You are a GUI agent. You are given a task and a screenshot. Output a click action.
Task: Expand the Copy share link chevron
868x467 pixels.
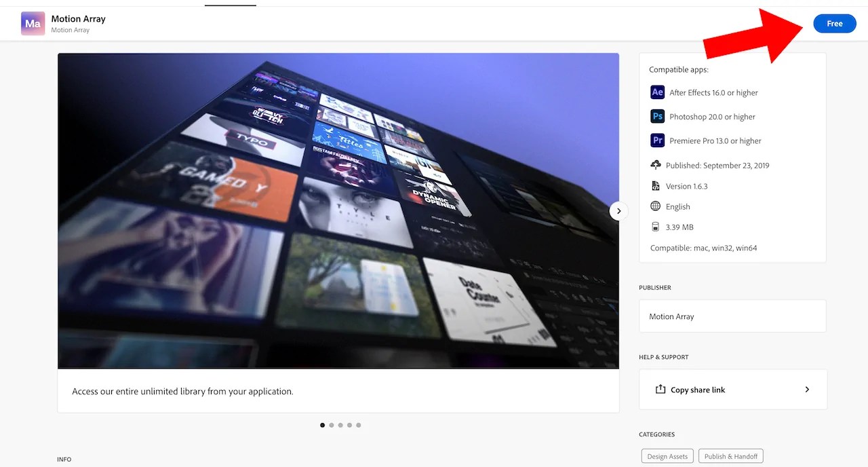[807, 390]
